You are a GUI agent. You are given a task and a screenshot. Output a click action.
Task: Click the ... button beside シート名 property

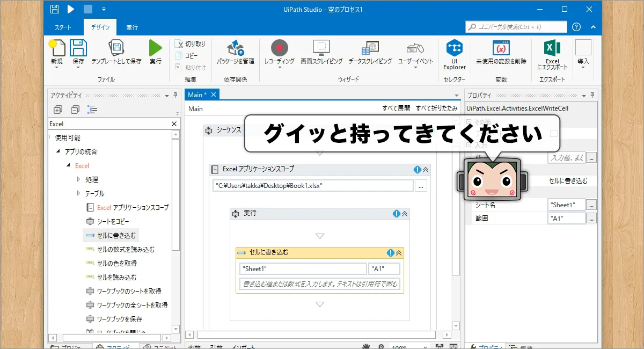point(591,205)
